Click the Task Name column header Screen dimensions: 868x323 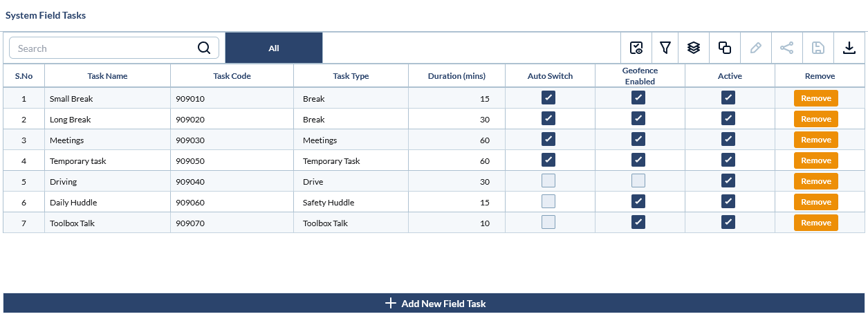pyautogui.click(x=107, y=76)
